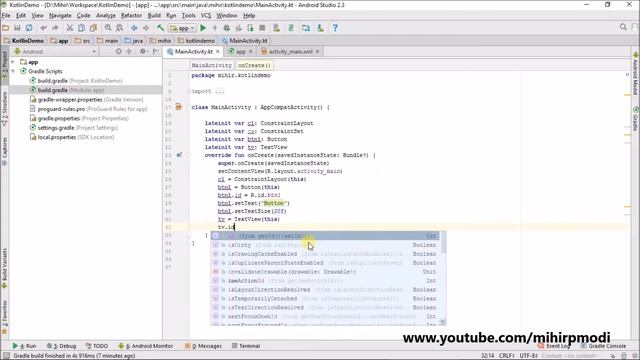Click the Synchronize toolbar icon
The image size is (640, 360).
point(29,28)
